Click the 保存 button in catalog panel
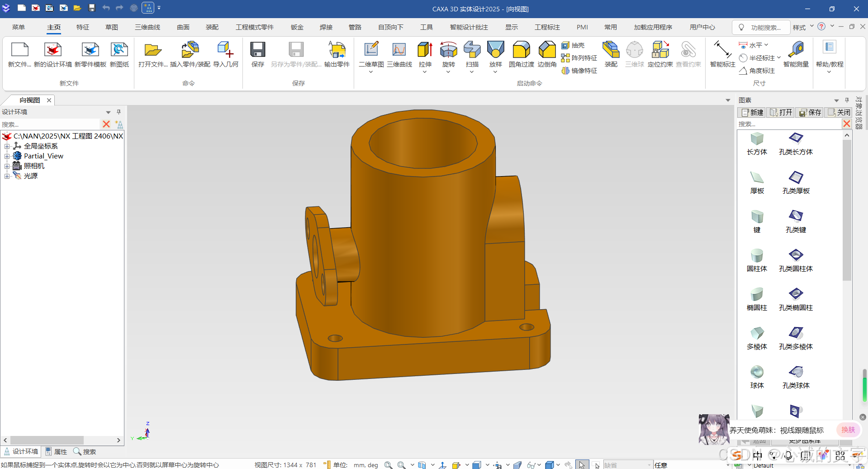Viewport: 868px width, 469px height. pos(810,112)
